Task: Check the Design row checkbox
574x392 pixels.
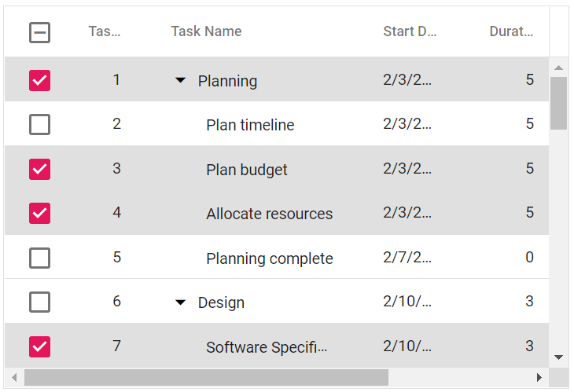Action: coord(39,302)
